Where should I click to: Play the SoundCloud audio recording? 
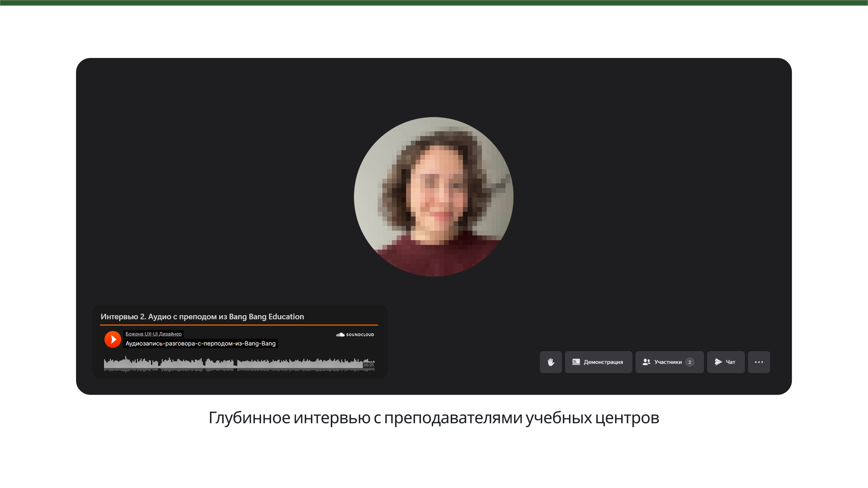[112, 339]
